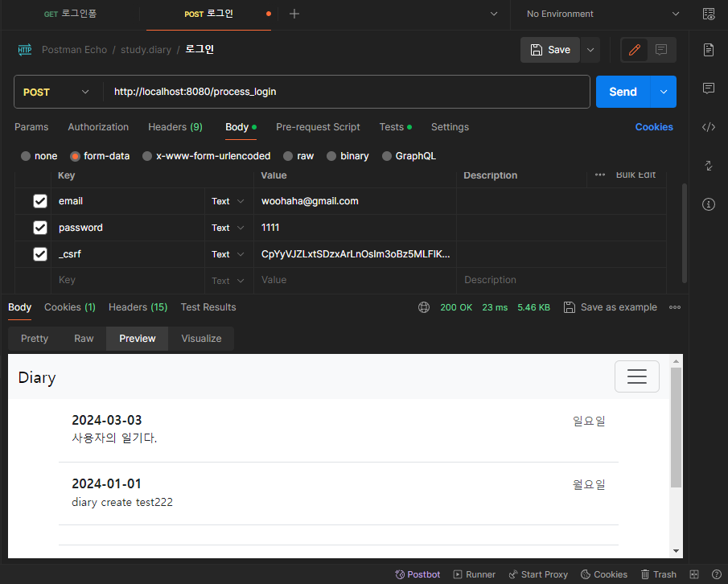Switch response view to Visualize

pyautogui.click(x=201, y=339)
